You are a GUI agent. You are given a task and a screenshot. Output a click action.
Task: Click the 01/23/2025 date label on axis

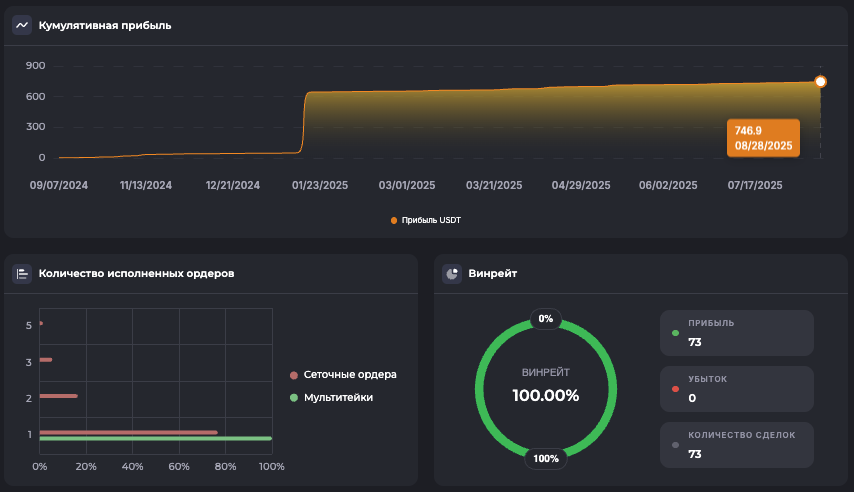320,185
